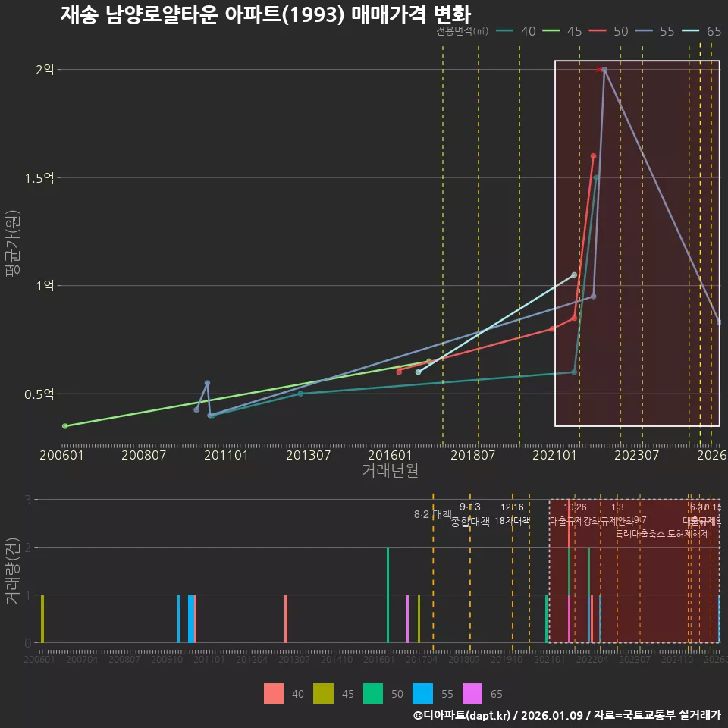Click the 201410 label on volume chart axis
728x728 pixels.
337,659
